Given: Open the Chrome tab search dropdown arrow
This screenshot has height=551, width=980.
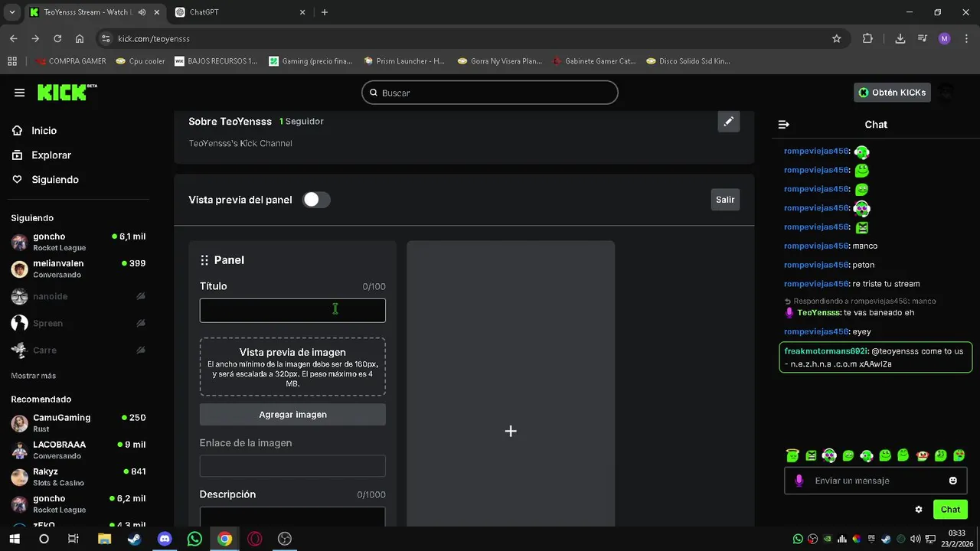Looking at the screenshot, I should click(x=11, y=12).
